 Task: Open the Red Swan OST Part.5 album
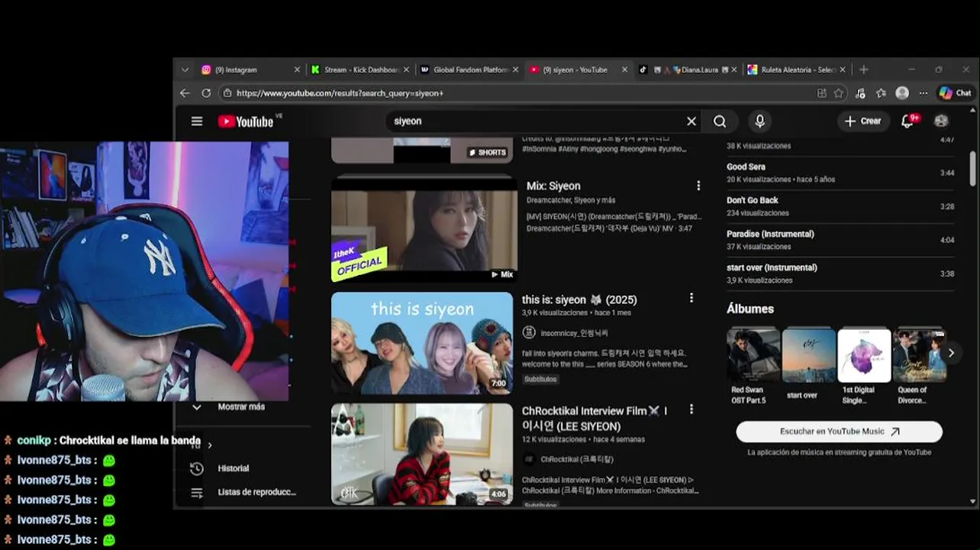[x=753, y=355]
